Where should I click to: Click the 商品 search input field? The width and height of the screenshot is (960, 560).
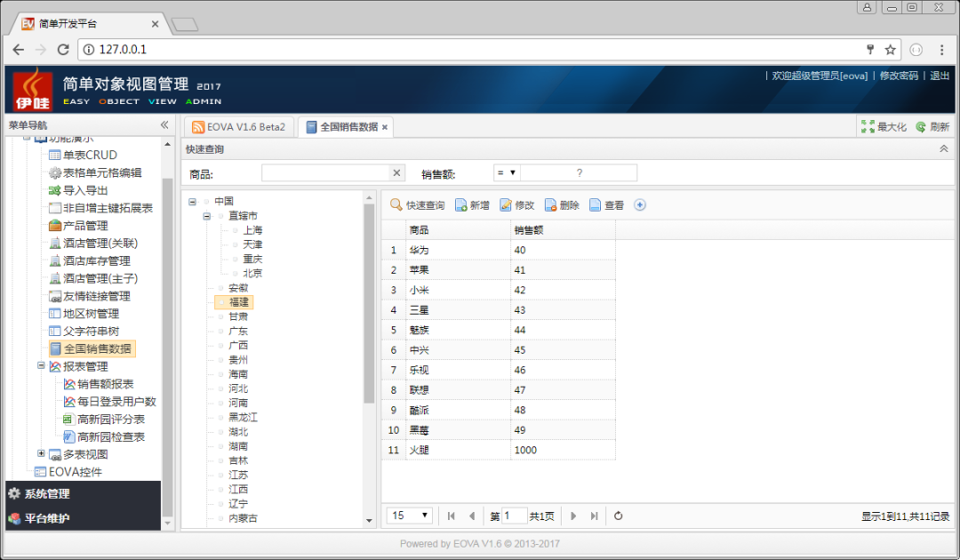click(x=325, y=172)
